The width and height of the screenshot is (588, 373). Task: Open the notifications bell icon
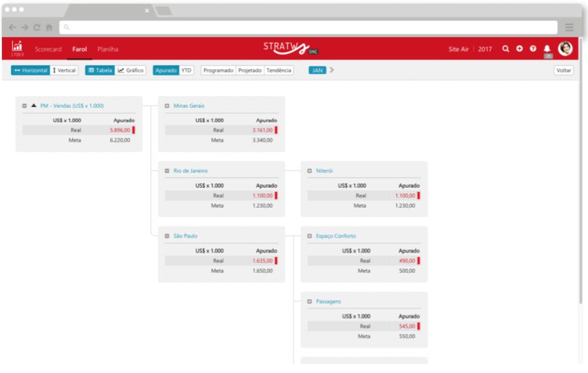pos(547,49)
